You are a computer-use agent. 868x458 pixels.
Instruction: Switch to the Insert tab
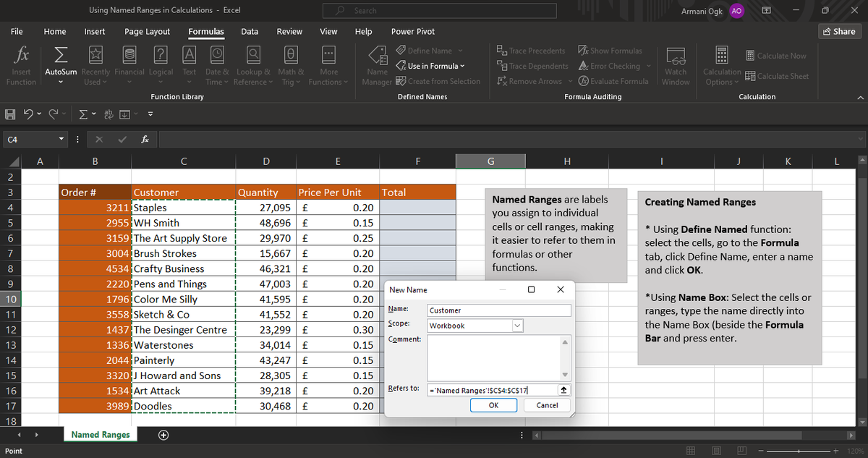95,32
